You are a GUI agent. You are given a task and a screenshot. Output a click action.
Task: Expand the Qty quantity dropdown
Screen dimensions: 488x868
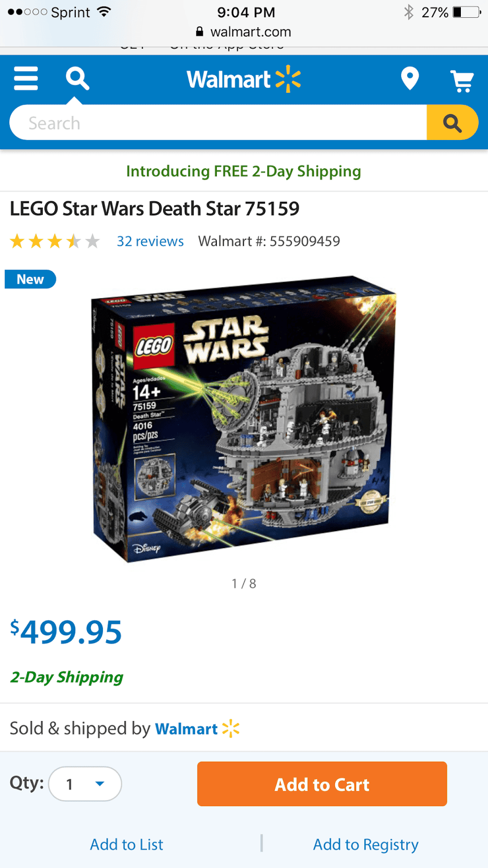tap(85, 784)
